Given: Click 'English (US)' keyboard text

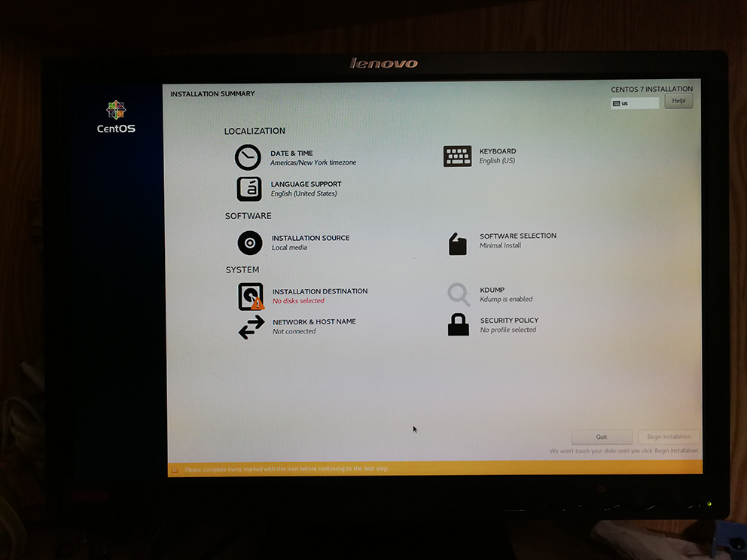Looking at the screenshot, I should pos(497,160).
